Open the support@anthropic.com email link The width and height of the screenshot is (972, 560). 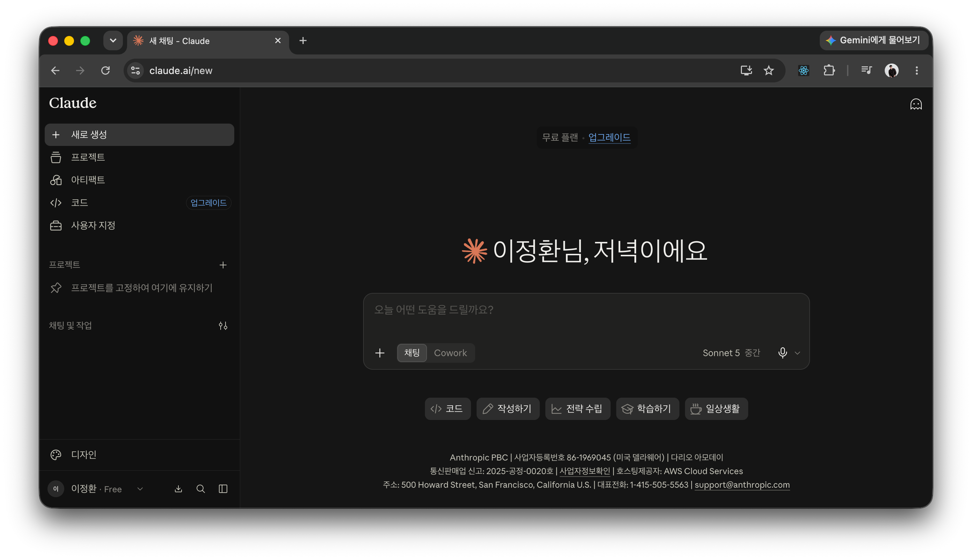[x=742, y=485]
